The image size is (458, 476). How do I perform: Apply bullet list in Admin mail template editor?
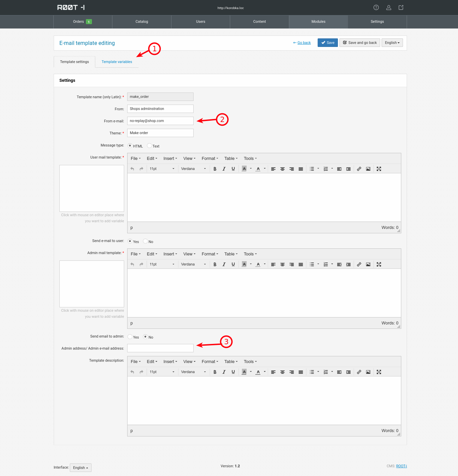tap(312, 264)
